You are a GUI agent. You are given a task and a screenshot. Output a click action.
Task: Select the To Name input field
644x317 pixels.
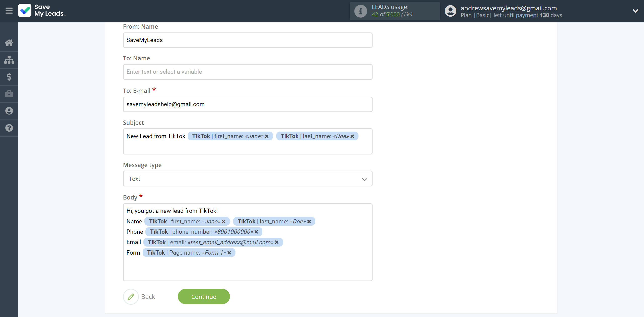pyautogui.click(x=247, y=72)
